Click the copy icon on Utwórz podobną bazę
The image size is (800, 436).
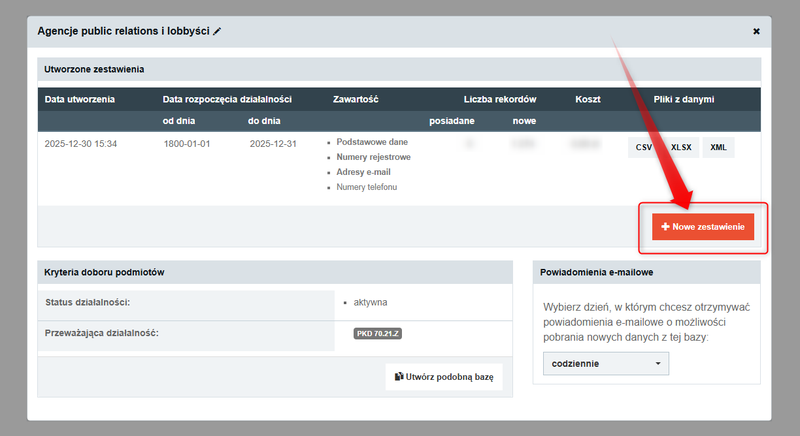coord(399,376)
